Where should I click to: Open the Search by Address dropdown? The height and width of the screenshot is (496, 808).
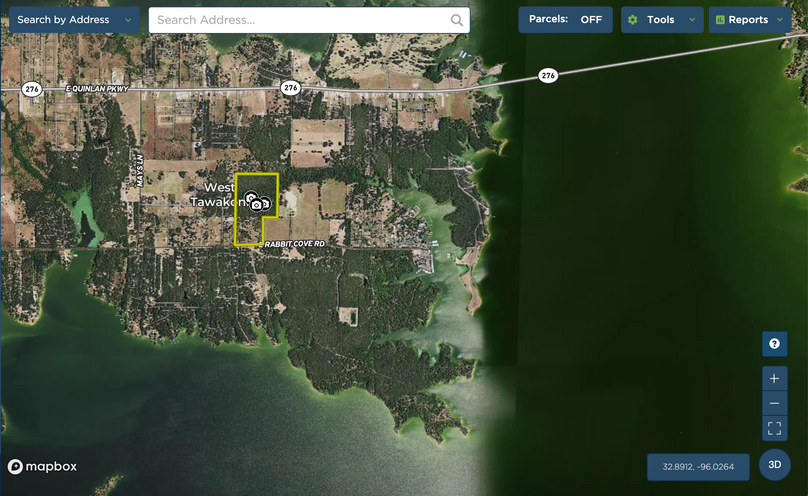(74, 20)
